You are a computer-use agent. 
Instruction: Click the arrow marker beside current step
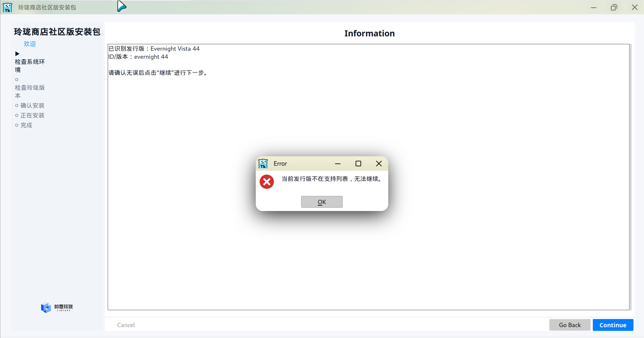[17, 54]
